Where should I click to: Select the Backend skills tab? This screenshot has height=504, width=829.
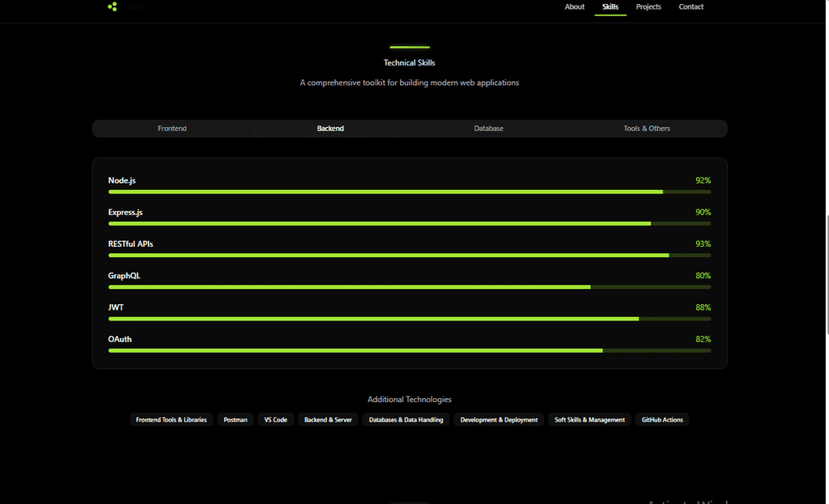coord(330,129)
